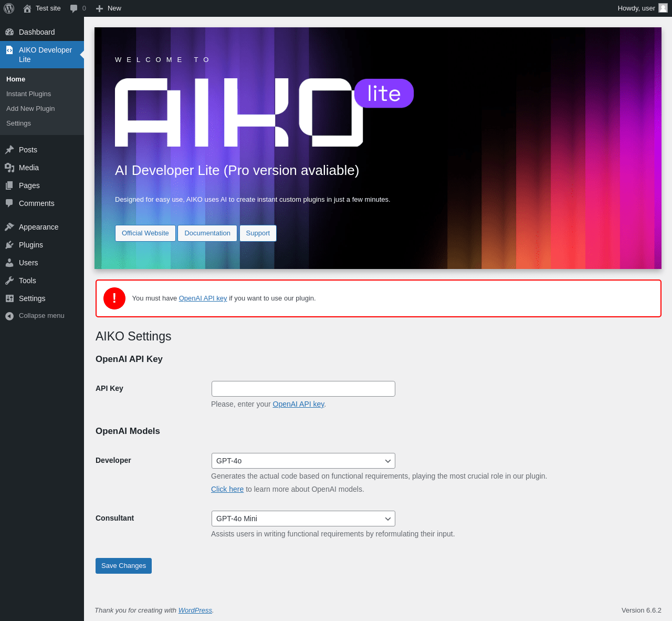Open the Media menu
Image resolution: width=672 pixels, height=621 pixels.
click(42, 168)
